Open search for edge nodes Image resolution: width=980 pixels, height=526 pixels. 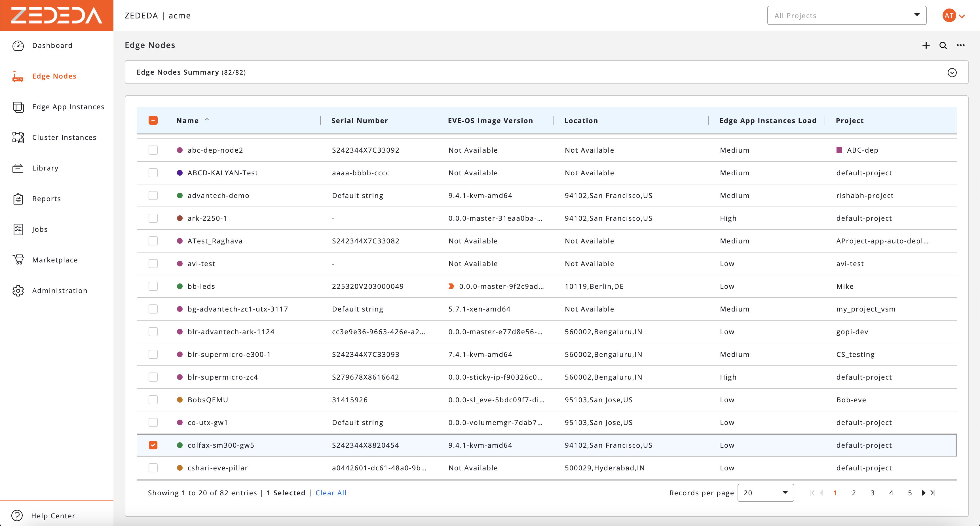point(943,45)
